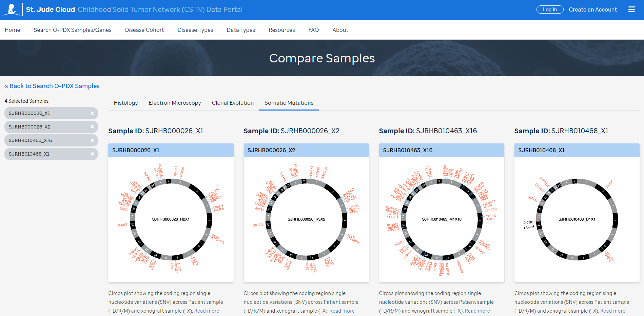
Task: Remove sample SJRHB000026_X1 with its X icon
Action: (92, 113)
